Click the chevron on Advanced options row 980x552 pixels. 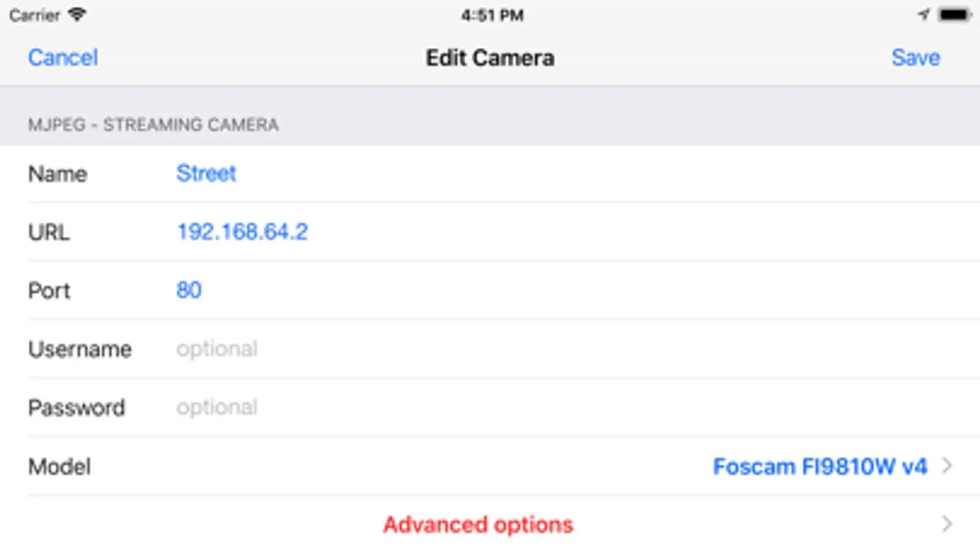948,524
